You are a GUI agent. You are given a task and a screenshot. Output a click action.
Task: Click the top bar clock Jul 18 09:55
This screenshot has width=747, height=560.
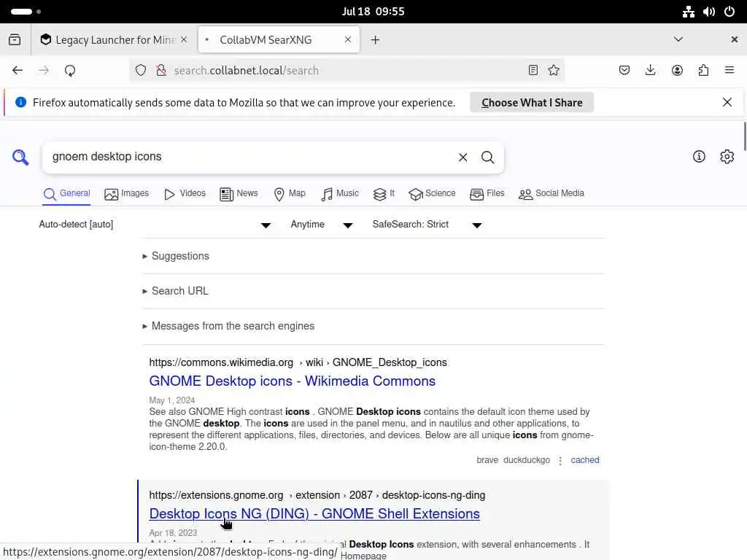(373, 12)
